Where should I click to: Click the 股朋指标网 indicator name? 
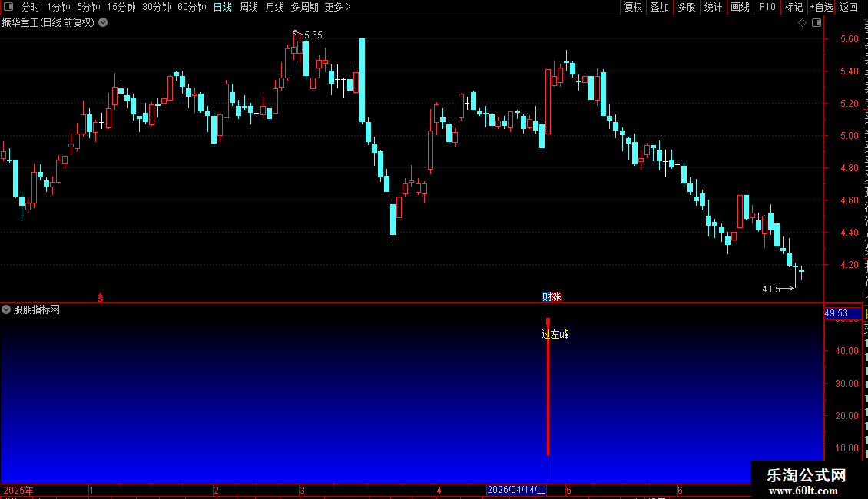37,310
